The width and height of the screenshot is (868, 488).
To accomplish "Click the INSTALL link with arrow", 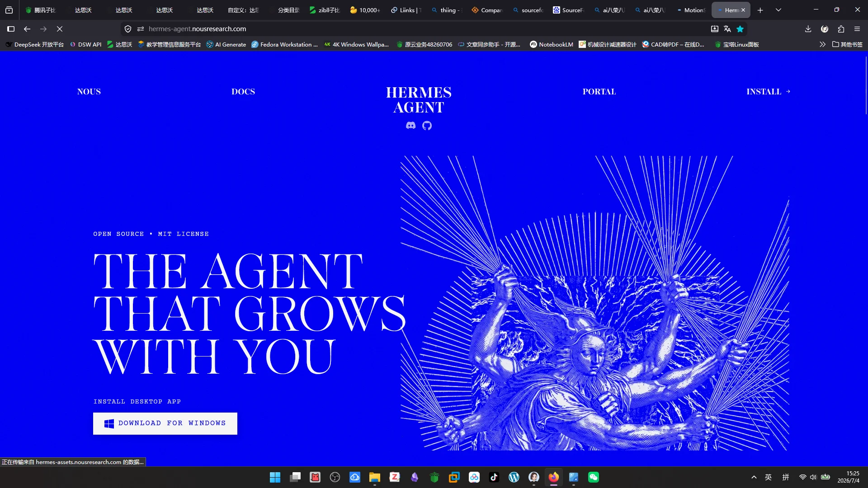I will 769,92.
